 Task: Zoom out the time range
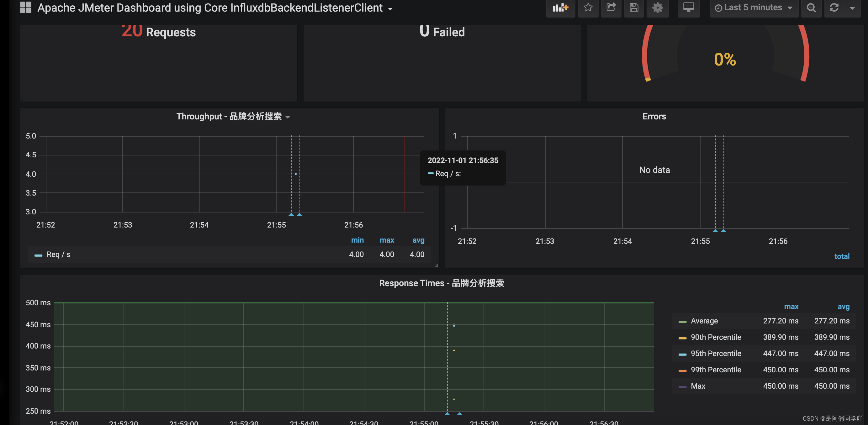coord(811,8)
